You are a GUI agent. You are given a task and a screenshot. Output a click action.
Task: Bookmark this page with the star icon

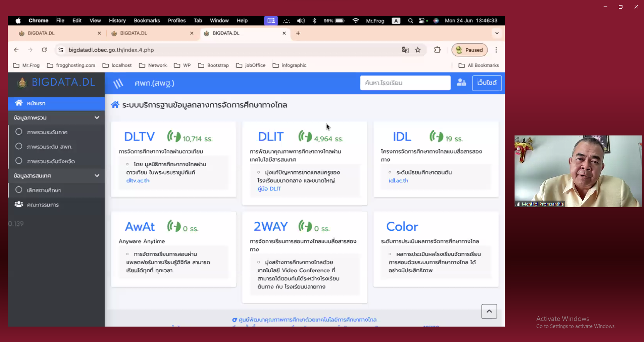pos(418,50)
